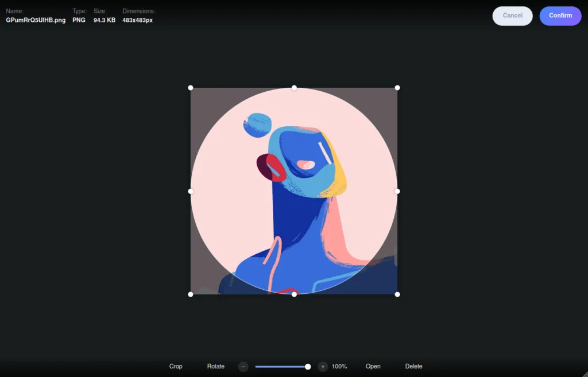Click the bottom-center crop handle
588x377 pixels.
[x=294, y=294]
